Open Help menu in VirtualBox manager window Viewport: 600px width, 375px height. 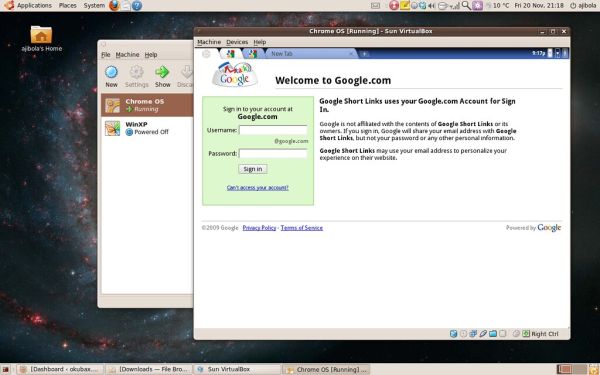[151, 55]
